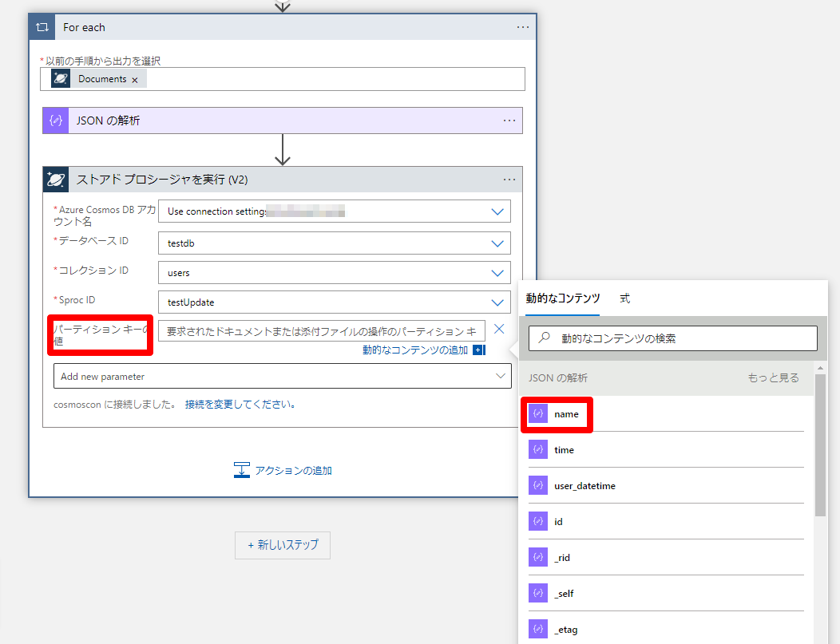Click the アクションの追加 link
Viewport: 840px width, 644px height.
click(x=294, y=471)
